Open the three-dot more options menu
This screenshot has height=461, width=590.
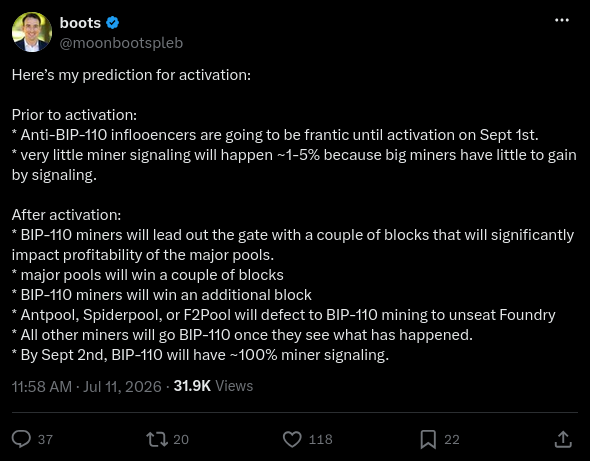[x=562, y=20]
